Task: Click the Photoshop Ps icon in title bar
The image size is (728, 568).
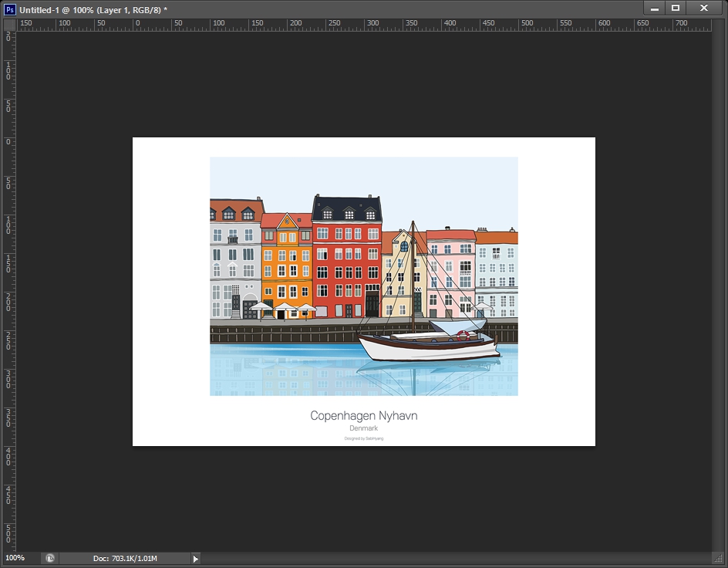Action: [9, 9]
